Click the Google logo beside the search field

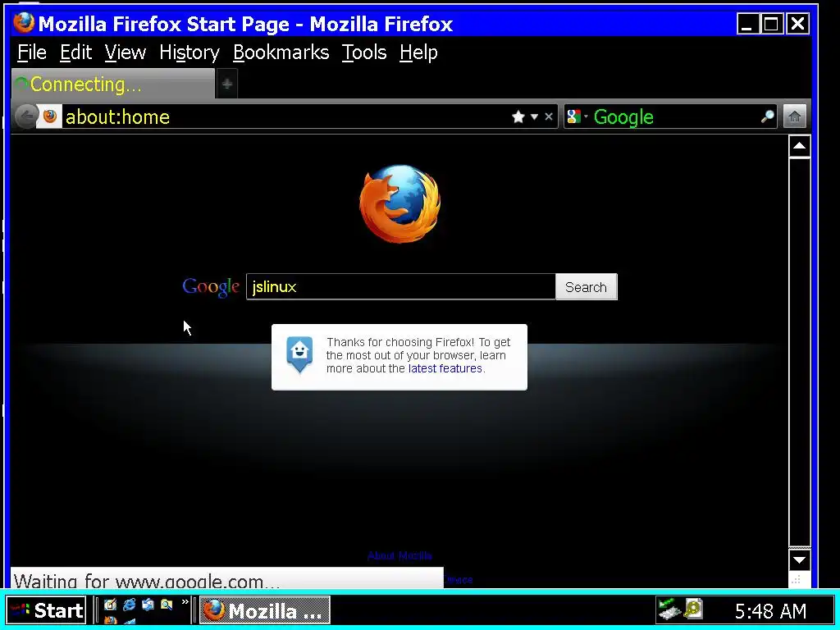click(211, 287)
